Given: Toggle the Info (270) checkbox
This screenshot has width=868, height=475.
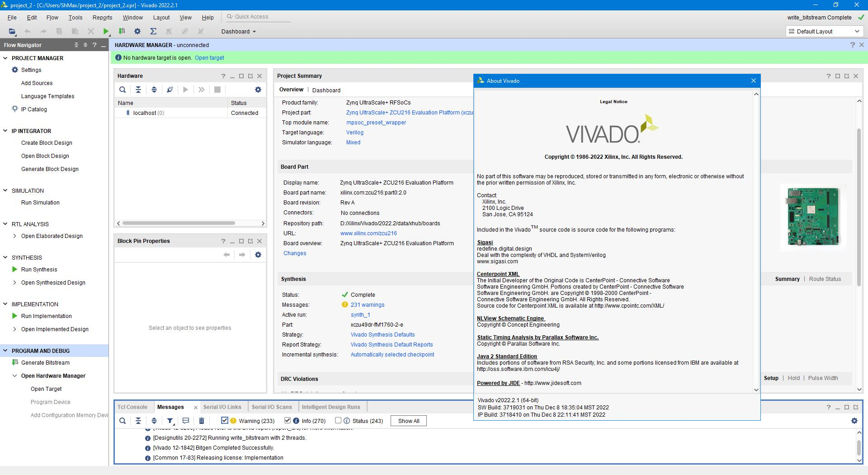Looking at the screenshot, I should 288,420.
